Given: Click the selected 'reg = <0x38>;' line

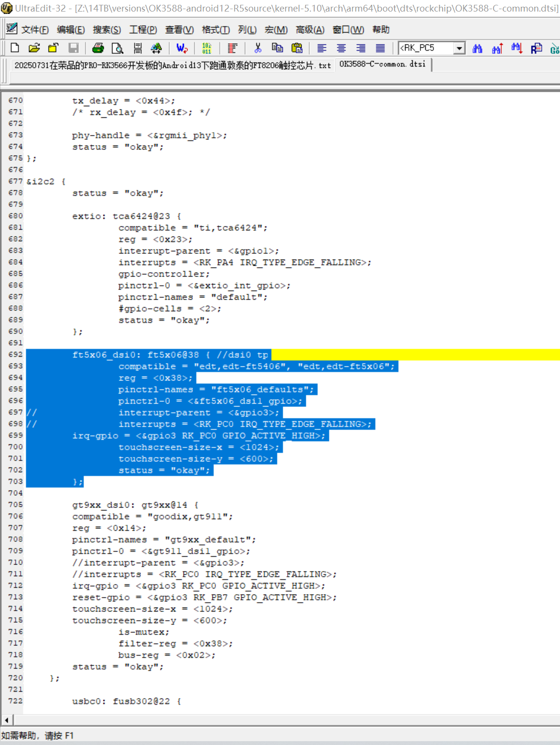Looking at the screenshot, I should tap(155, 378).
